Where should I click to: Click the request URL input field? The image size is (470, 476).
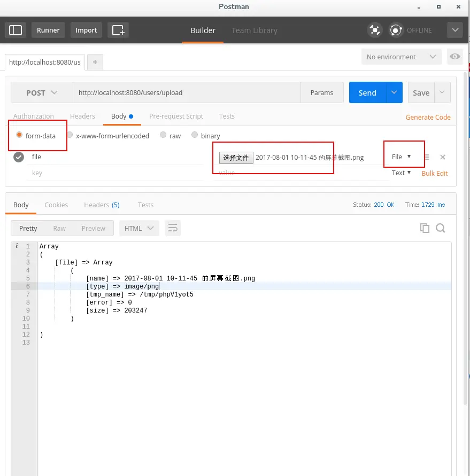click(x=186, y=92)
